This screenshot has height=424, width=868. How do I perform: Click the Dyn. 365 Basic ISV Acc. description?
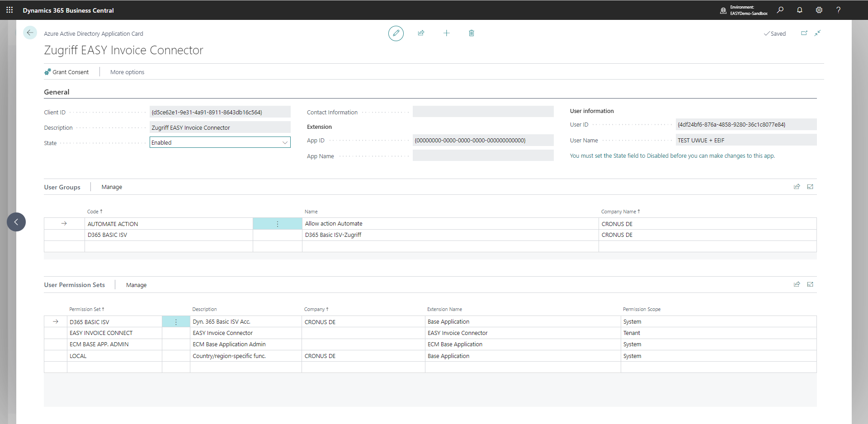[246, 322]
